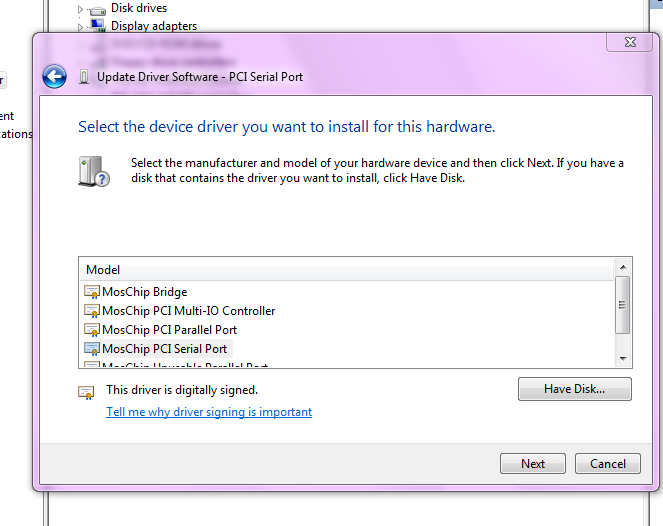Viewport: 663px width, 526px height.
Task: Click the Disk drives icon in Device Manager
Action: click(x=98, y=9)
